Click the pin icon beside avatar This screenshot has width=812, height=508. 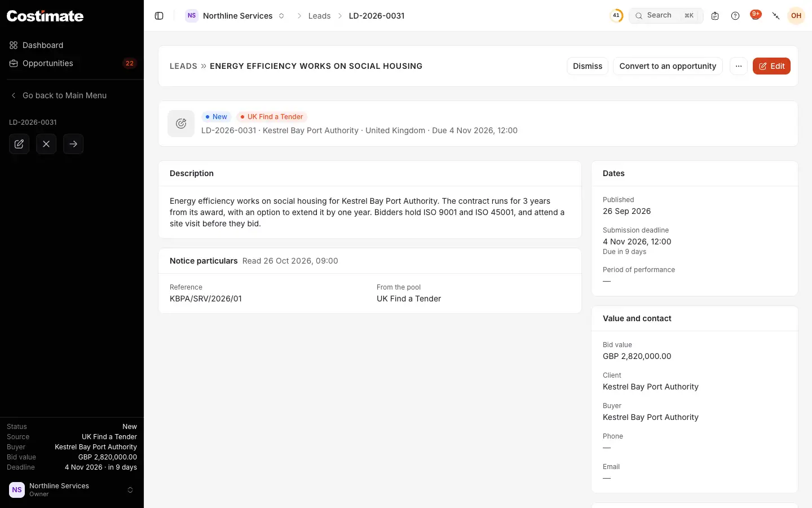pyautogui.click(x=776, y=16)
